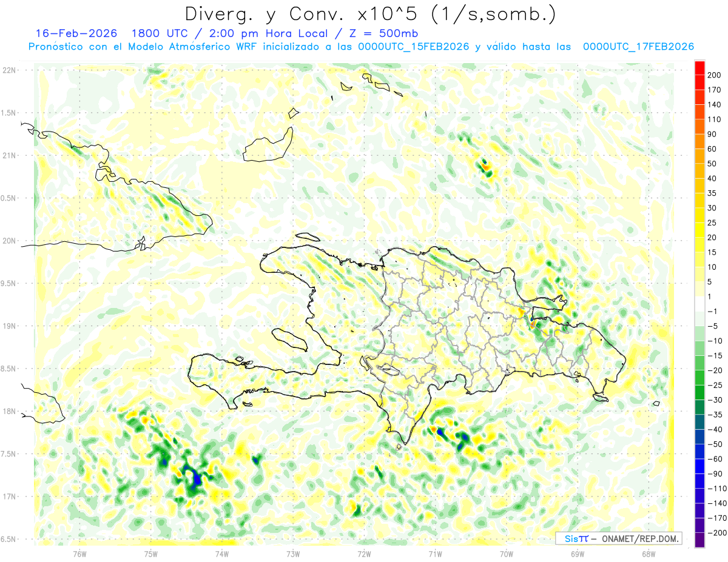
Task: Click the latitude axis label '20N'
Action: tap(9, 241)
